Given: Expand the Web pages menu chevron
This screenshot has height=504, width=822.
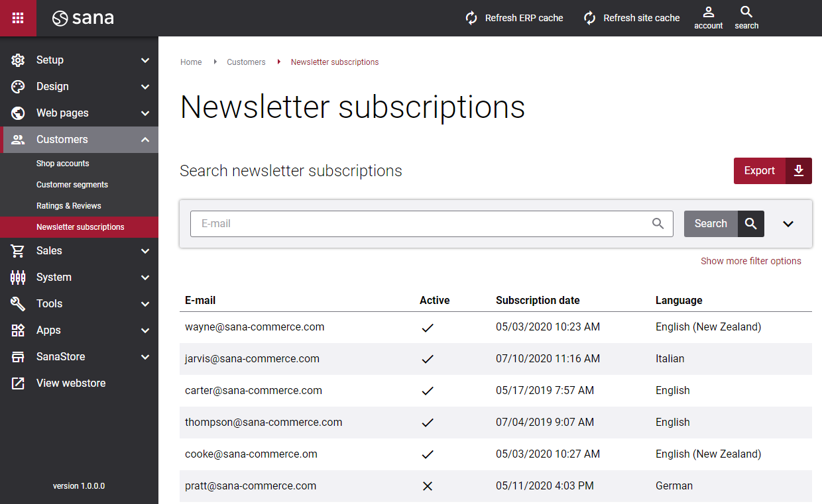Looking at the screenshot, I should pyautogui.click(x=145, y=113).
